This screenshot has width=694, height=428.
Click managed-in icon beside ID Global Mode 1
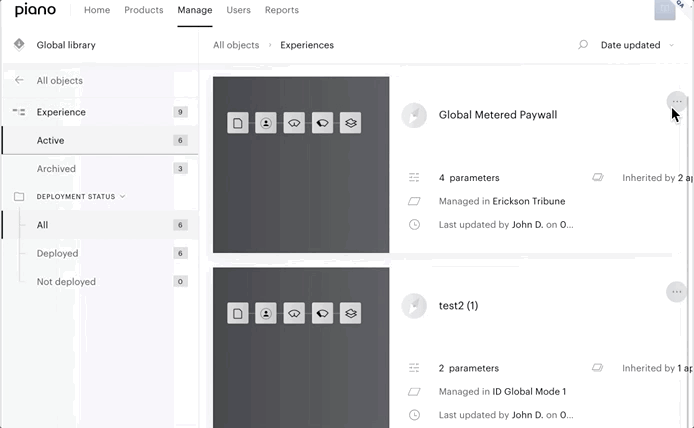point(414,392)
